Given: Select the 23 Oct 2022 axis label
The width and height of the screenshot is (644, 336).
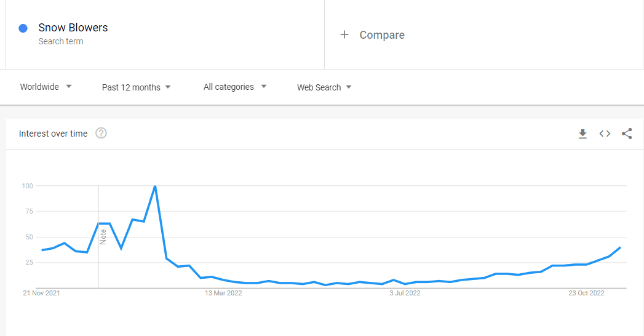Looking at the screenshot, I should 587,293.
